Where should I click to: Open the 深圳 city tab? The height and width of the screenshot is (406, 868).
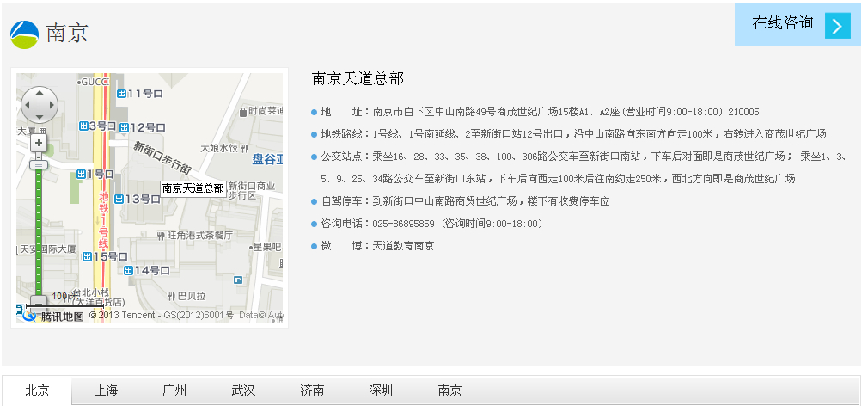381,391
